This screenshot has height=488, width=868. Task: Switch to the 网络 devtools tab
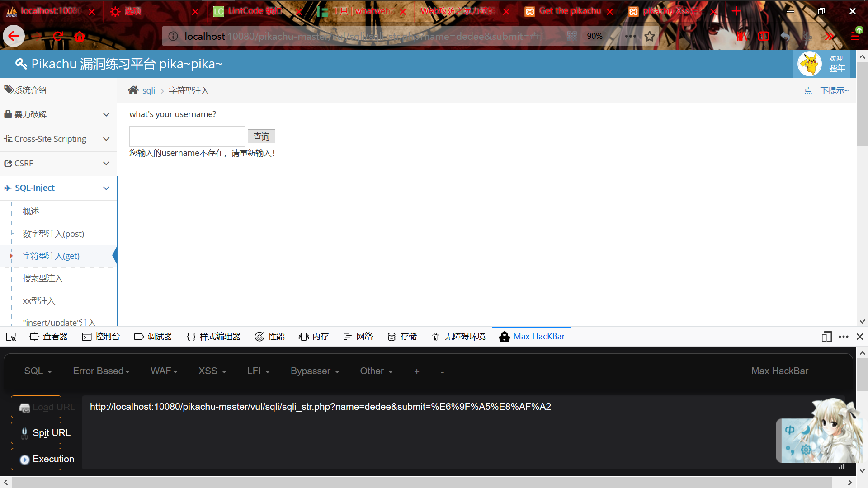(x=359, y=337)
